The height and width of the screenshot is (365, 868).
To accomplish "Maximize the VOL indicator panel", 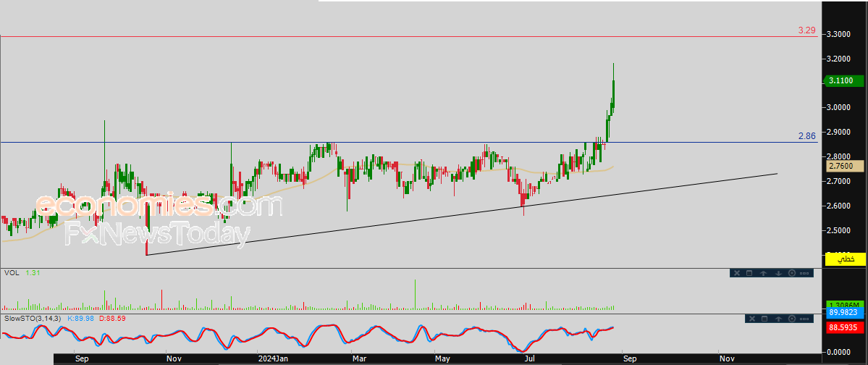I will coord(749,273).
